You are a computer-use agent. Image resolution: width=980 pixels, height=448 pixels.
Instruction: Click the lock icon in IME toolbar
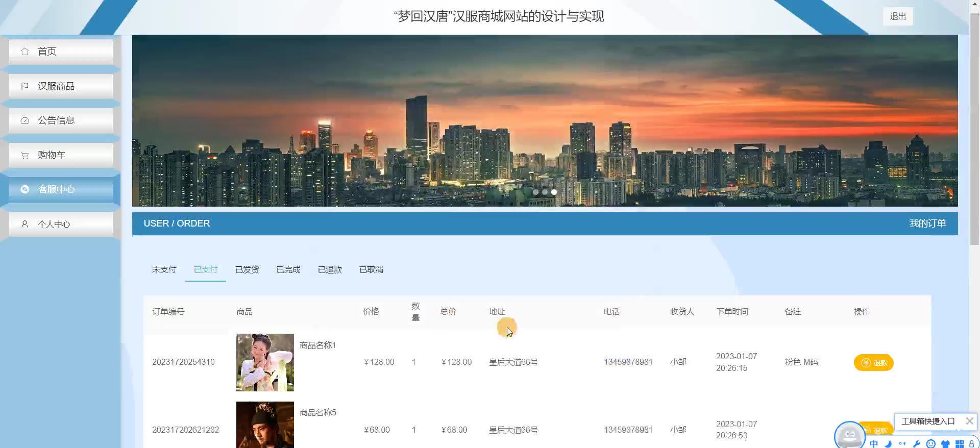pos(971,443)
